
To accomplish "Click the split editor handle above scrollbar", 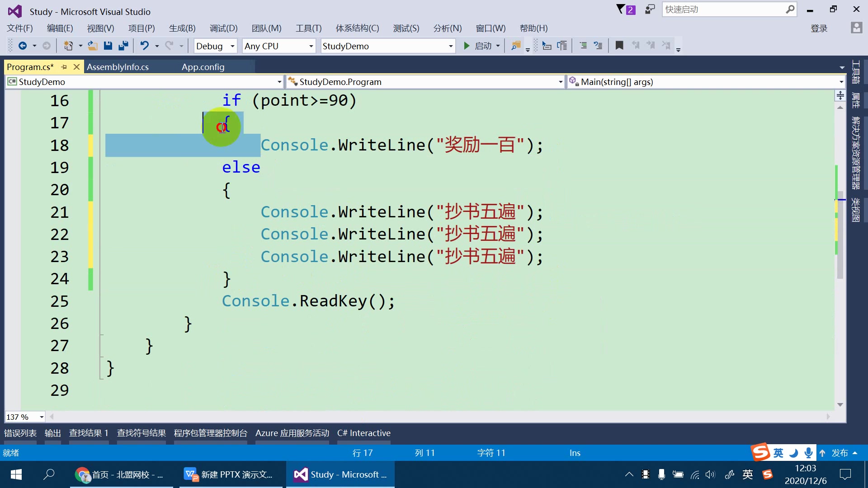I will [840, 95].
